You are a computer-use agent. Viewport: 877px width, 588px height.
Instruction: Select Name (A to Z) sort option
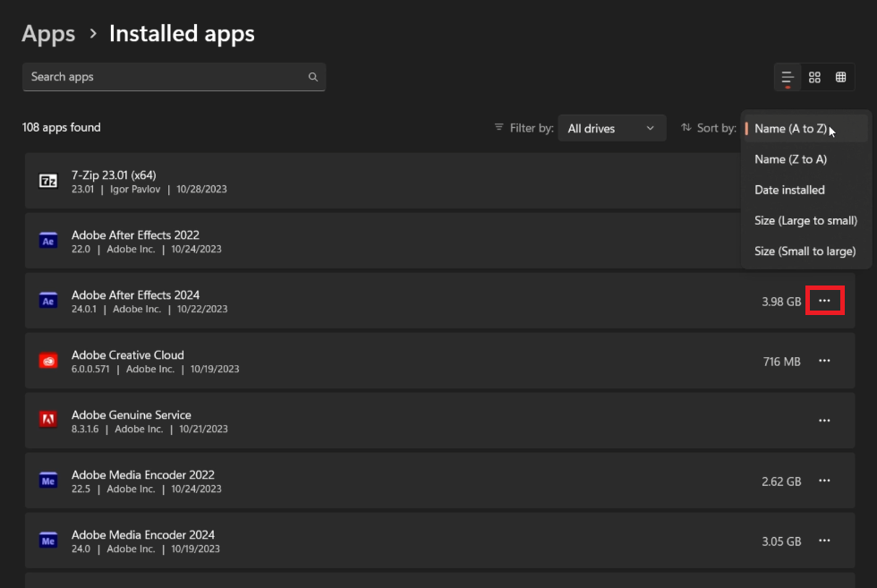point(805,129)
